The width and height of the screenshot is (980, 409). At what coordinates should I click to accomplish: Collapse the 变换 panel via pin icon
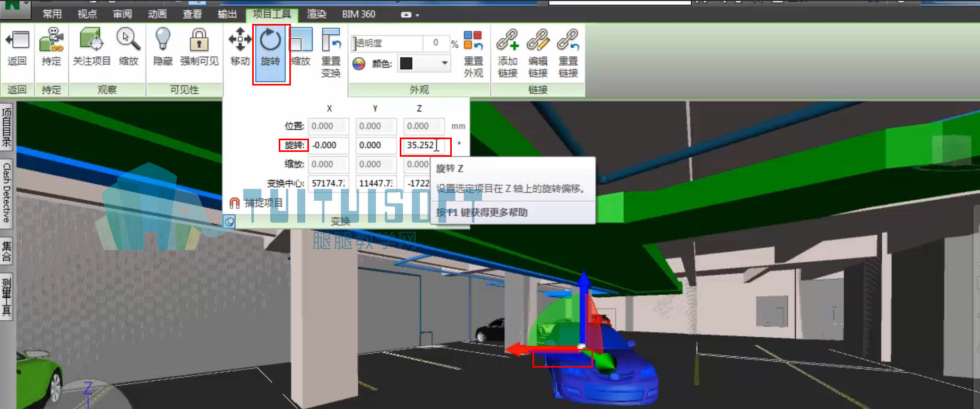229,221
